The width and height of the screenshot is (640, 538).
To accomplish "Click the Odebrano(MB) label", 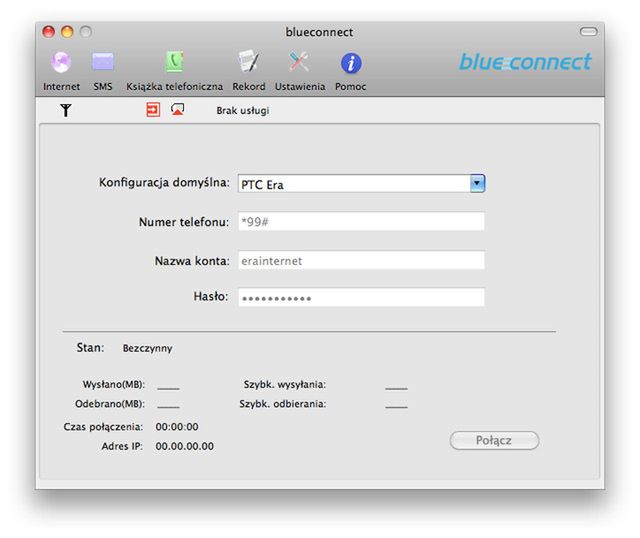I will (x=110, y=404).
